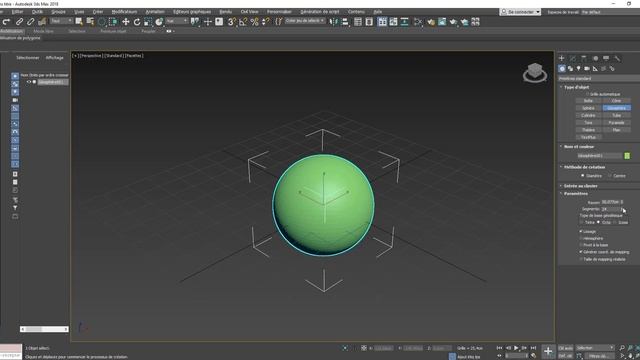Select the Link objects chain icon

coord(19,22)
